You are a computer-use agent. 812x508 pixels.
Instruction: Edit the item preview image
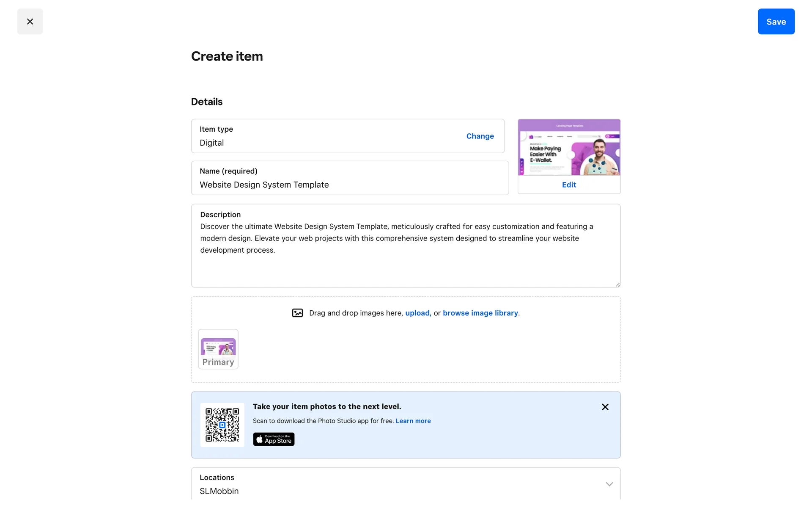(568, 185)
